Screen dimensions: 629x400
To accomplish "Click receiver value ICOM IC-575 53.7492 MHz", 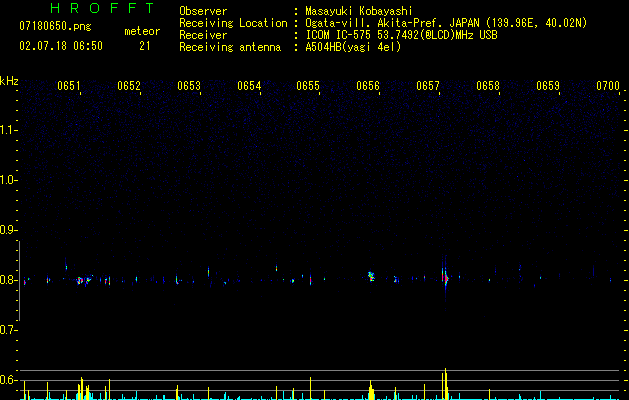I will (x=401, y=35).
